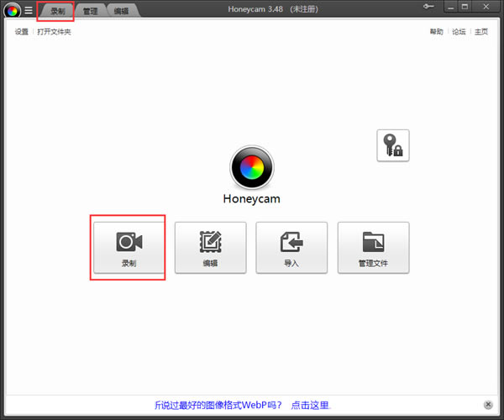Switch to the 编辑 tab
Image resolution: width=504 pixels, height=420 pixels.
122,11
